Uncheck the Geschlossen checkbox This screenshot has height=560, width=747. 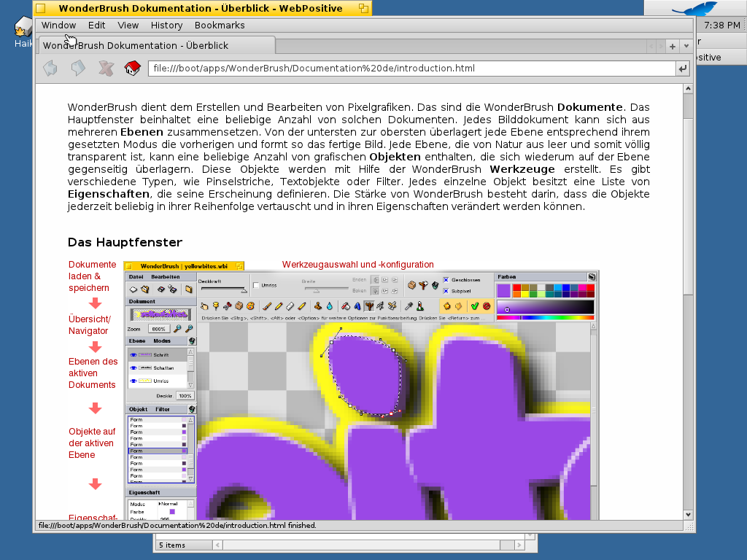coord(446,280)
